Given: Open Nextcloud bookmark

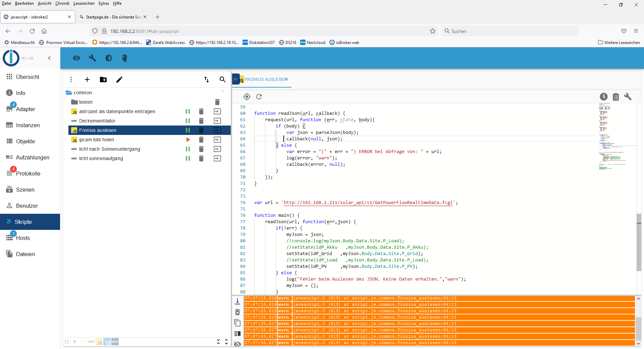Looking at the screenshot, I should pyautogui.click(x=313, y=43).
